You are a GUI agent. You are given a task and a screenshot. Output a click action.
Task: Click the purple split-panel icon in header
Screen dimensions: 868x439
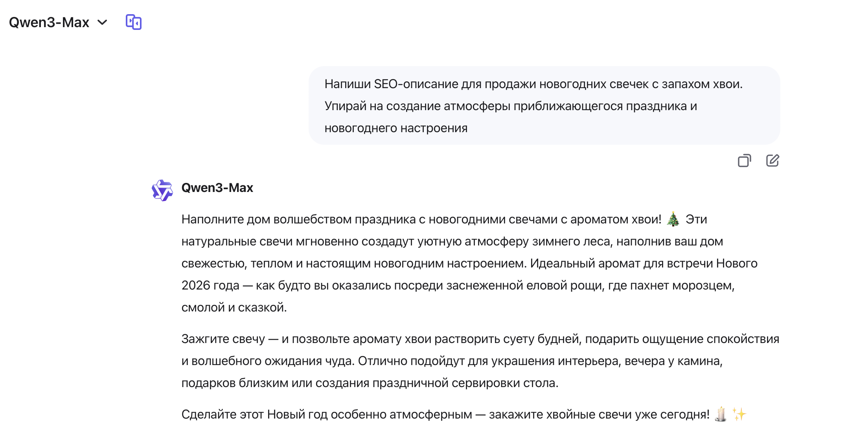(x=133, y=22)
